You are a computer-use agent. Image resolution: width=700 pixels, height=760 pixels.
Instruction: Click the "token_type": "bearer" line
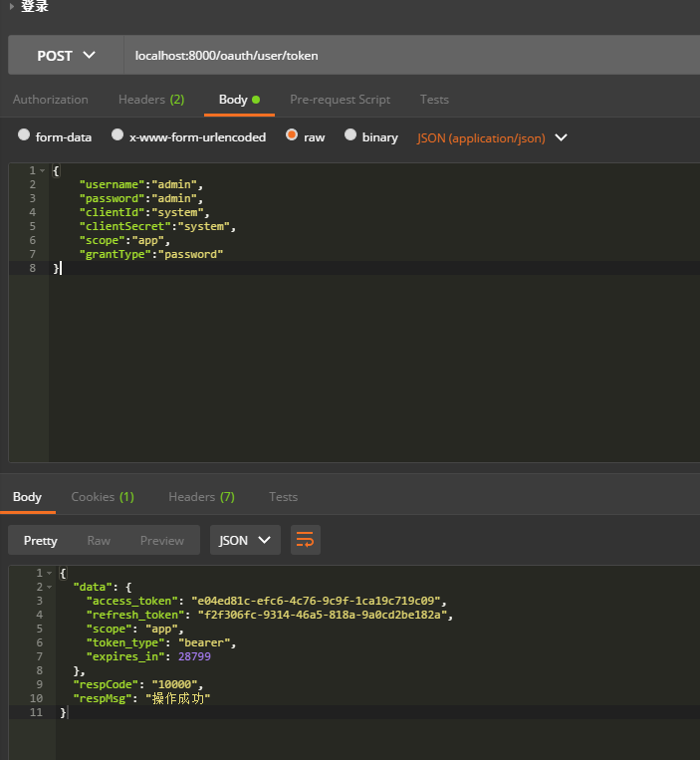[x=161, y=642]
